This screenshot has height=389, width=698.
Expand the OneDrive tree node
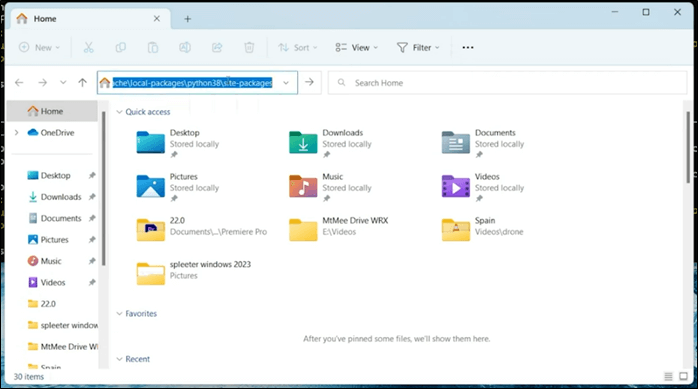[16, 133]
